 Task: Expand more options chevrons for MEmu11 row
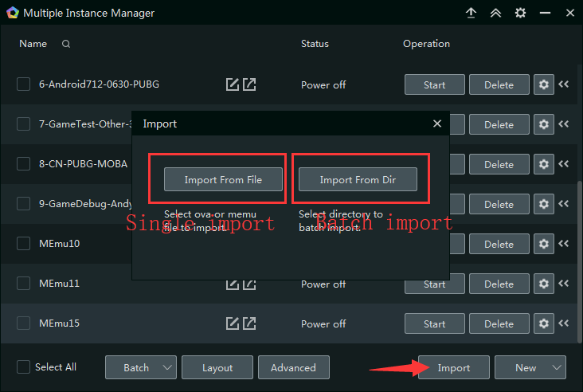pyautogui.click(x=564, y=284)
